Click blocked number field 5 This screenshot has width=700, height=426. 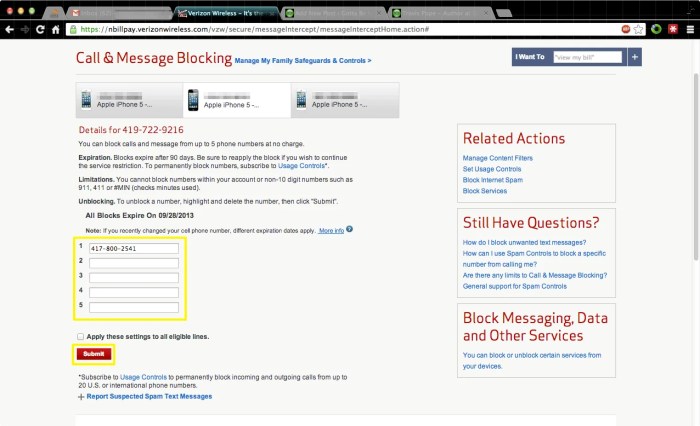[134, 307]
